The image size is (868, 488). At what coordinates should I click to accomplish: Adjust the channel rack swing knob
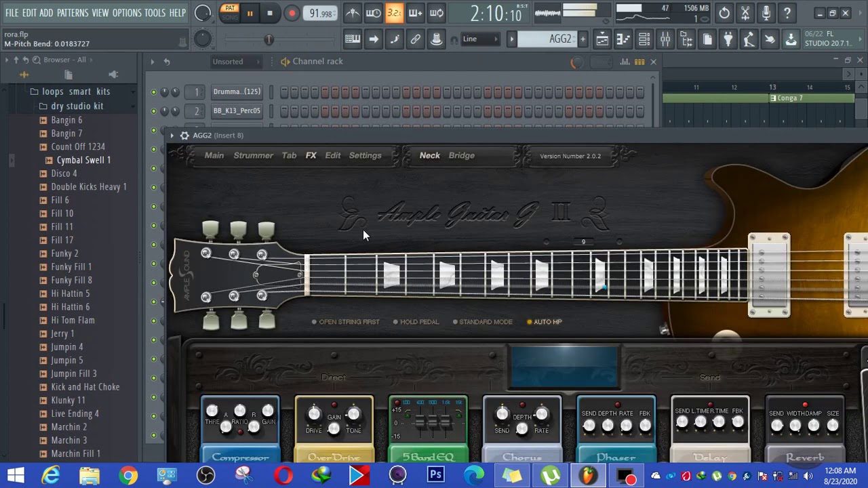[x=576, y=62]
